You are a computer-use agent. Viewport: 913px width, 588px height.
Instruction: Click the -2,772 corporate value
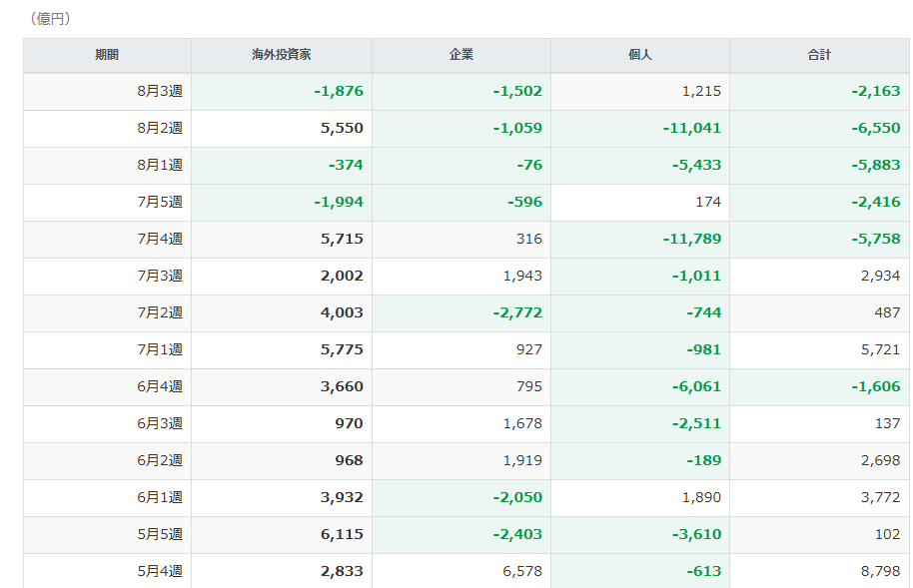click(x=517, y=312)
